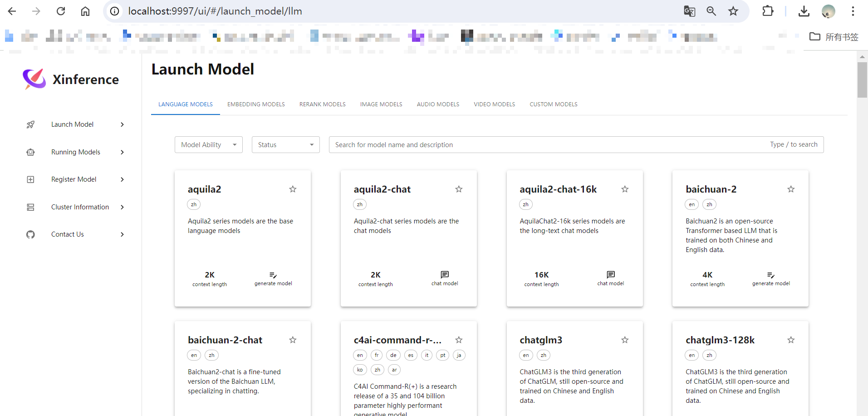Star the chatglm3-128k model
This screenshot has height=416, width=868.
791,340
